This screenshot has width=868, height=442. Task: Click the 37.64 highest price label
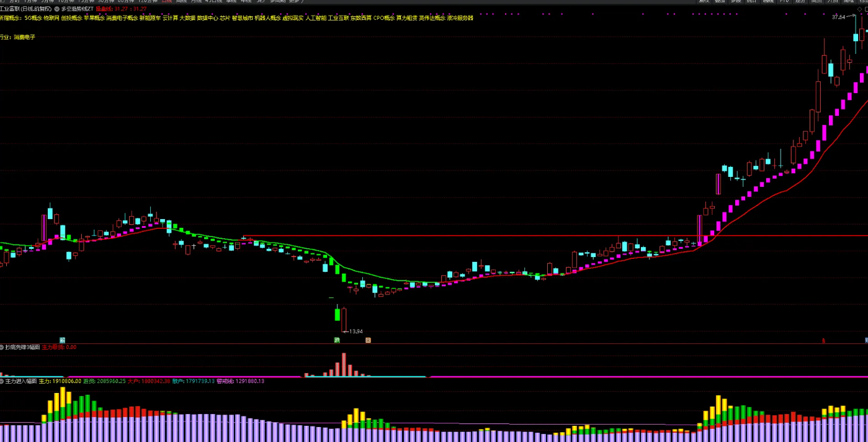[x=838, y=17]
